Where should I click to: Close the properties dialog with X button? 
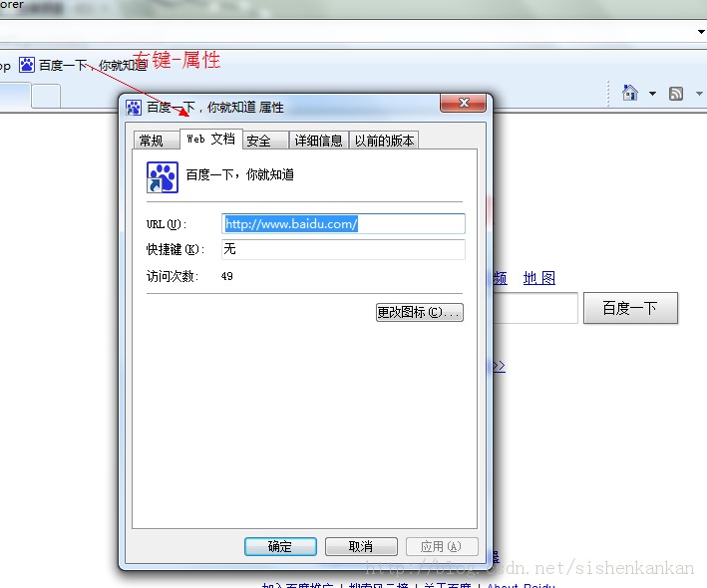coord(463,103)
